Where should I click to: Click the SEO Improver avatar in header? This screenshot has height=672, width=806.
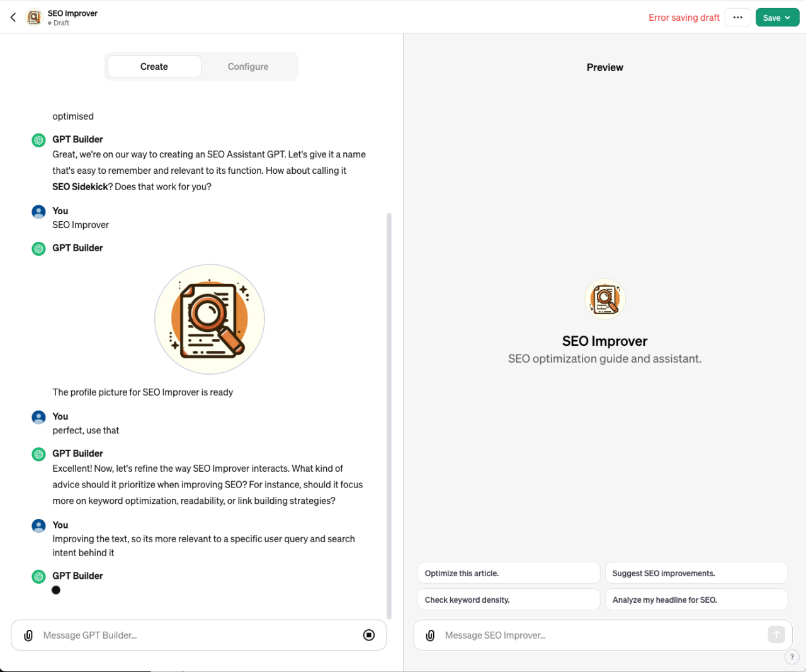[34, 18]
